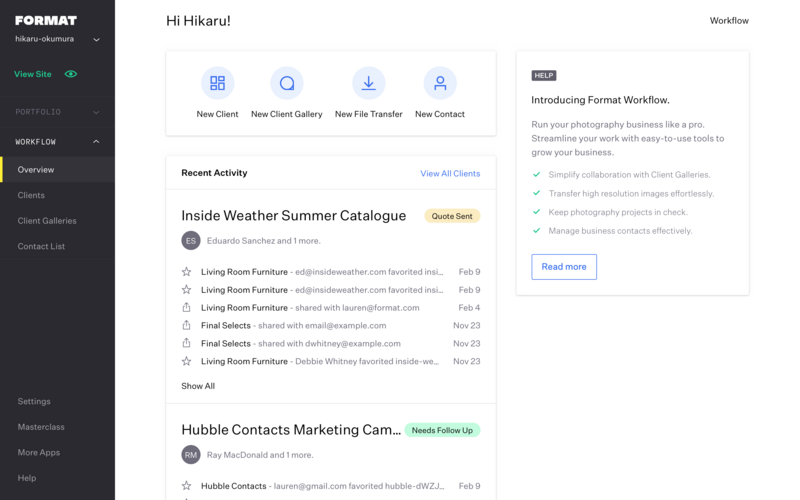Click 'Keep photography projects in check.' item
This screenshot has width=800, height=500.
tap(618, 212)
